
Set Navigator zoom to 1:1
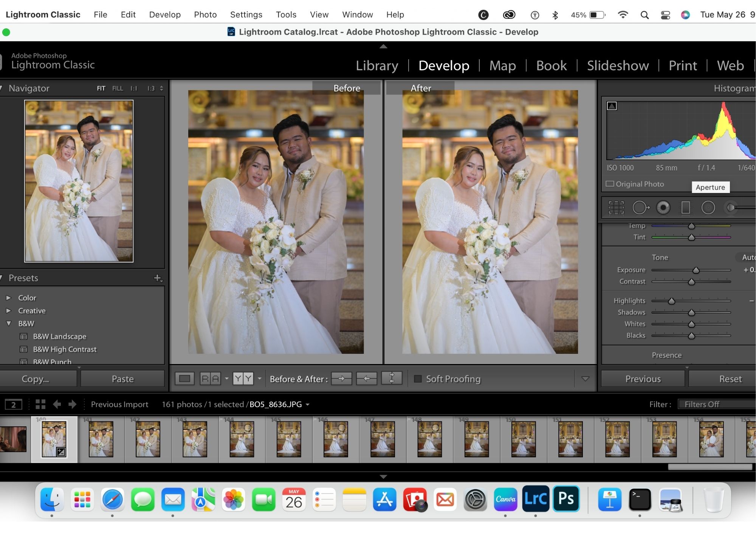tap(133, 88)
